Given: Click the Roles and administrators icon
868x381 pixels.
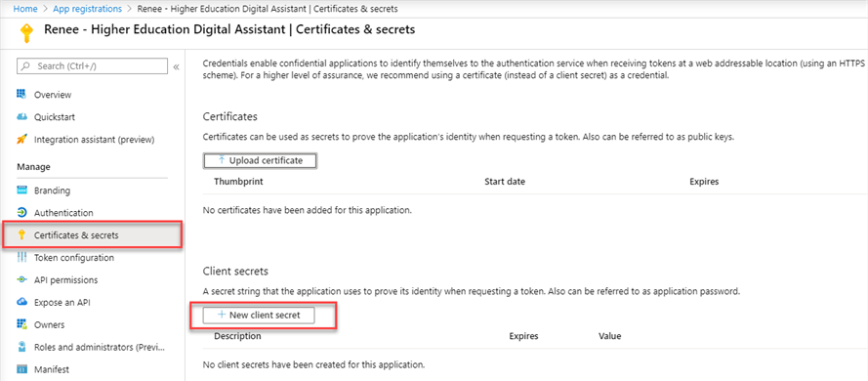Looking at the screenshot, I should [21, 347].
